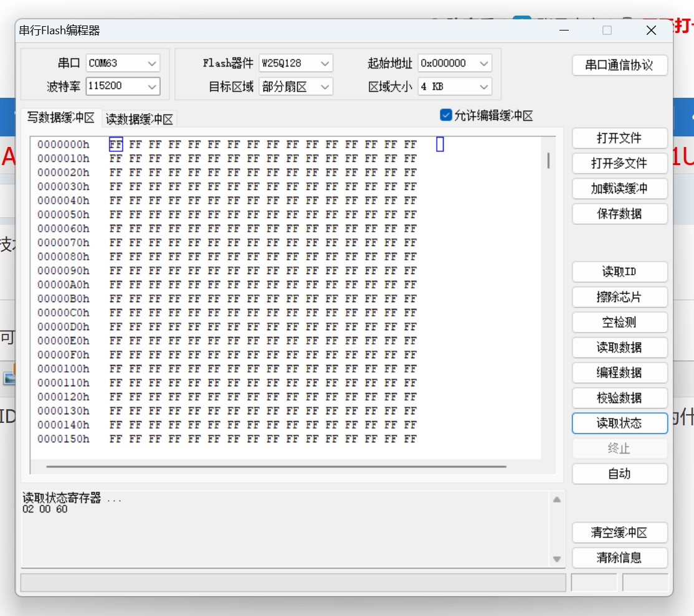
Task: Click 校验数据 to verify data
Action: (x=619, y=398)
